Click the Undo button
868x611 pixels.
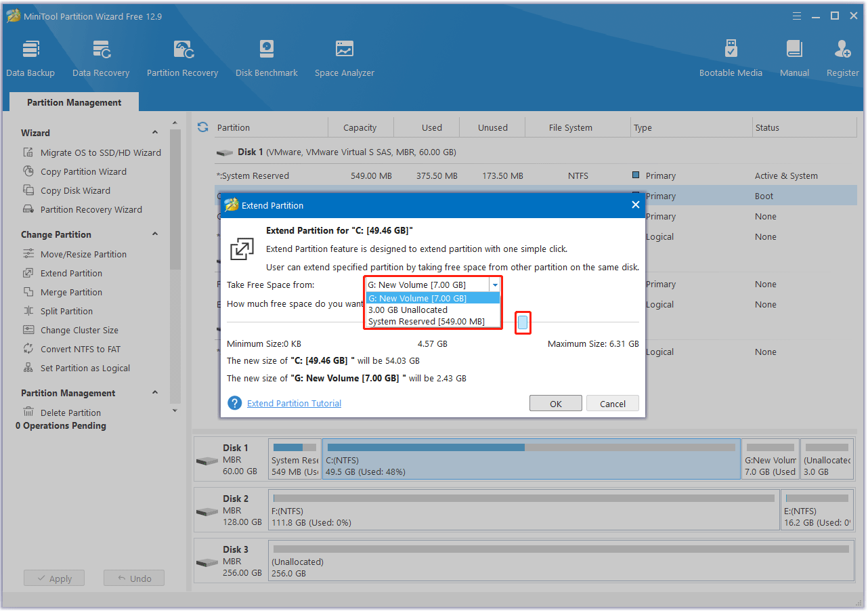(x=134, y=578)
